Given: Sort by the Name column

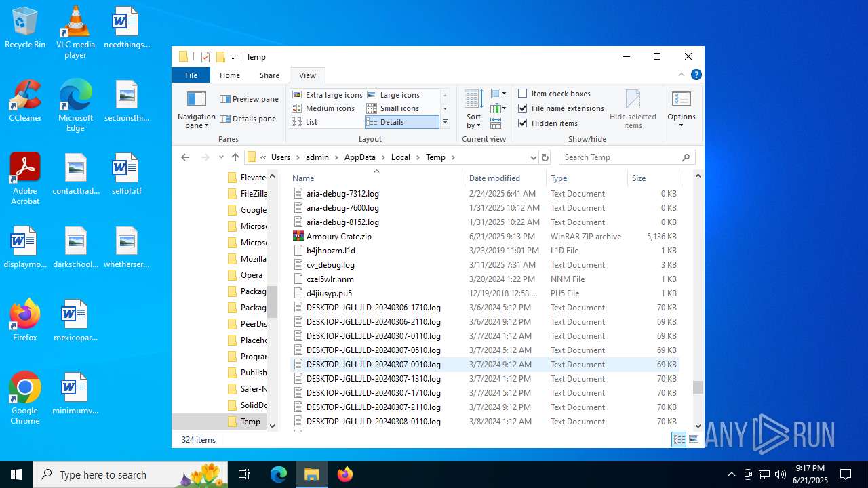Looking at the screenshot, I should pos(377,178).
